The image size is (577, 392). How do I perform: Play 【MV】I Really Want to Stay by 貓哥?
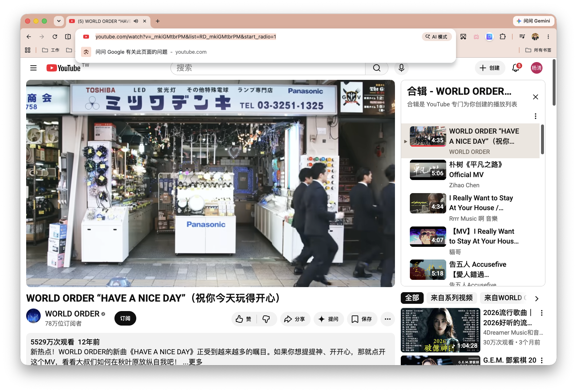click(x=470, y=241)
